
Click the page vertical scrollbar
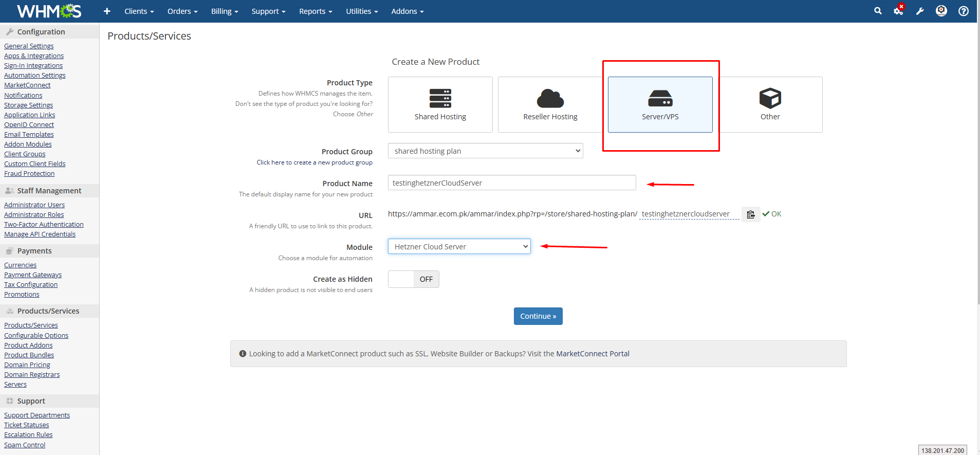978,154
